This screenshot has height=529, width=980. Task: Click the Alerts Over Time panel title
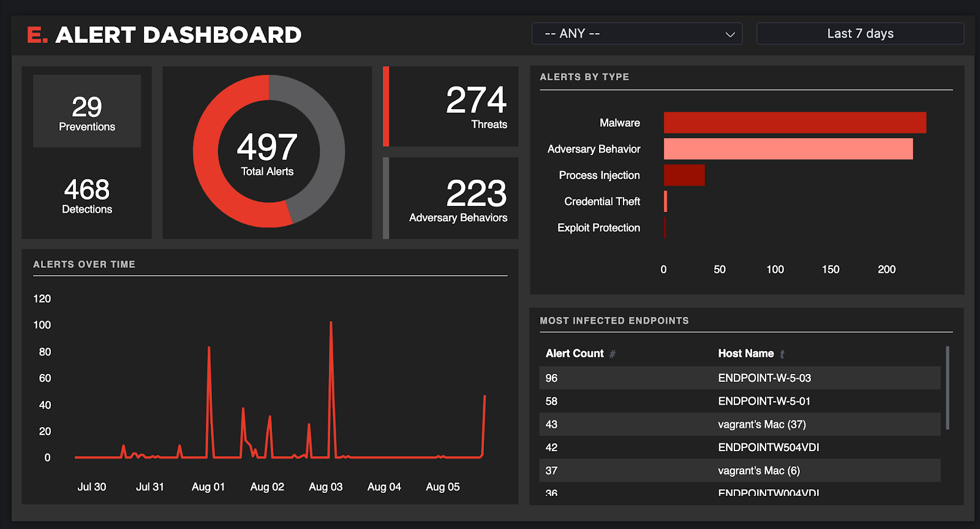pyautogui.click(x=85, y=264)
